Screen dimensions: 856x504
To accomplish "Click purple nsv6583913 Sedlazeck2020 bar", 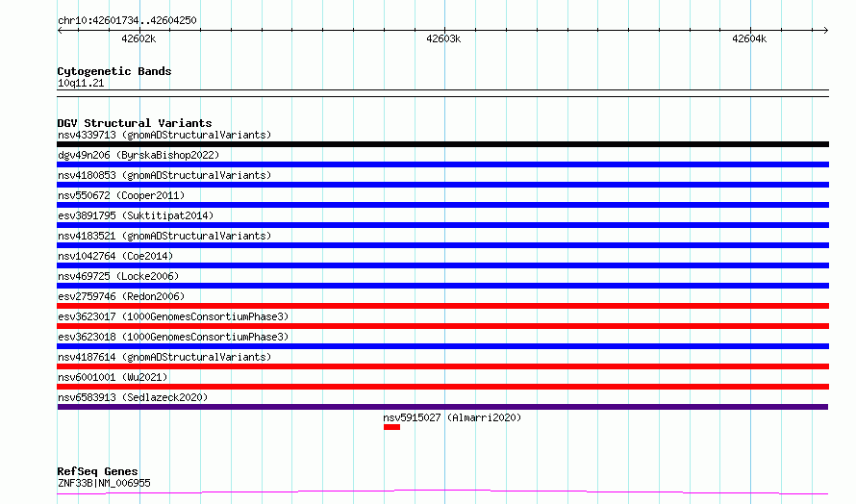I will pyautogui.click(x=442, y=407).
